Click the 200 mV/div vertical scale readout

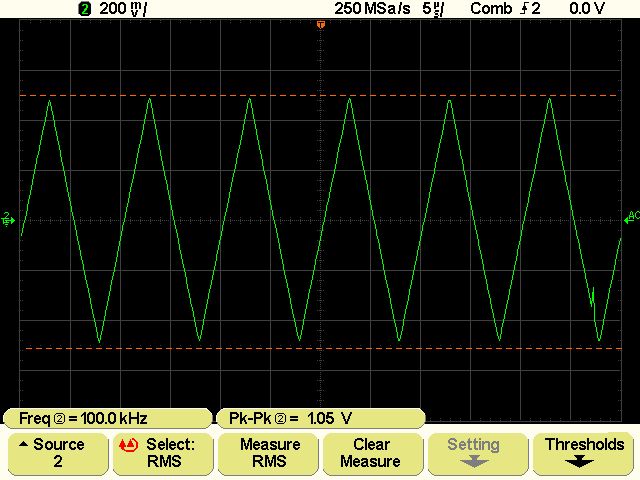123,9
